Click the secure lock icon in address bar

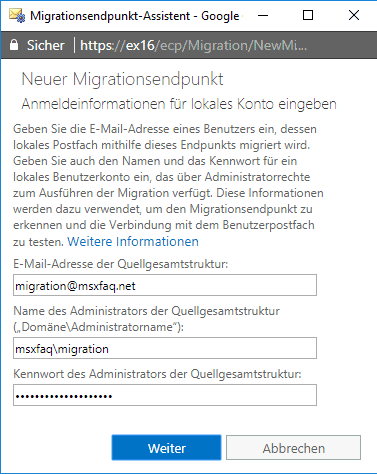click(x=14, y=45)
